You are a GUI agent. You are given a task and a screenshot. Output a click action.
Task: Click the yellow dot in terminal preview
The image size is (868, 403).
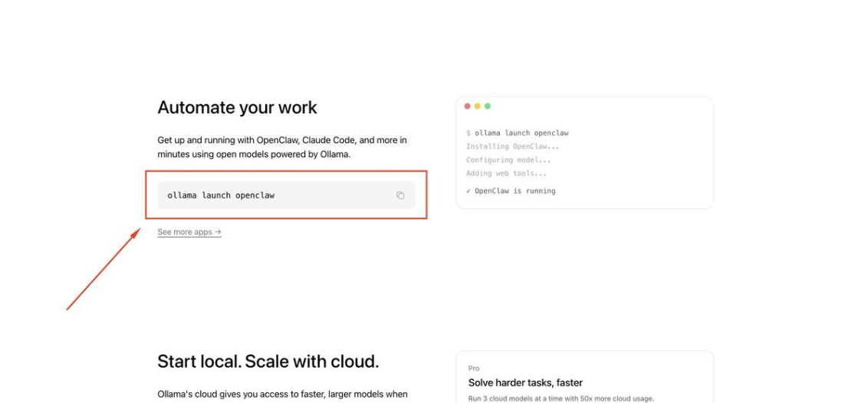click(x=477, y=106)
